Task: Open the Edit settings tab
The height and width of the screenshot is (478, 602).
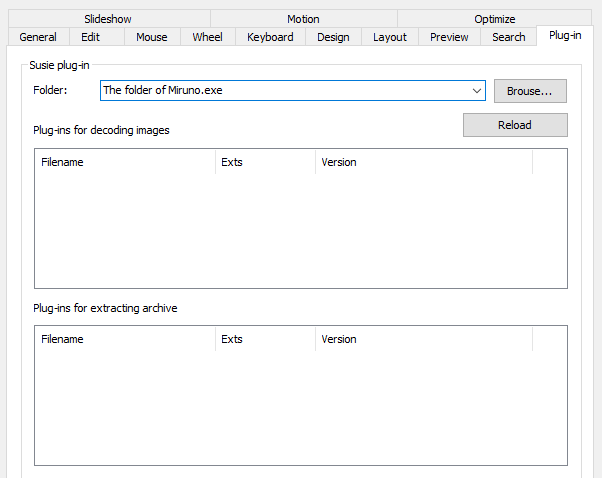Action: coord(90,37)
